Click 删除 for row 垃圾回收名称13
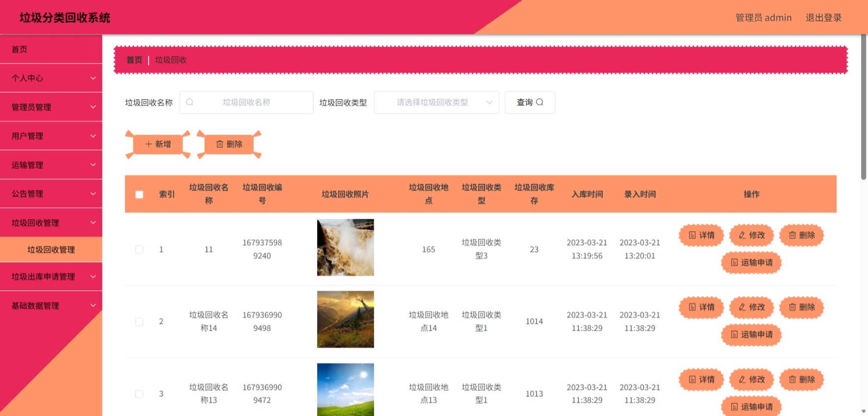Image resolution: width=868 pixels, height=416 pixels. tap(802, 380)
